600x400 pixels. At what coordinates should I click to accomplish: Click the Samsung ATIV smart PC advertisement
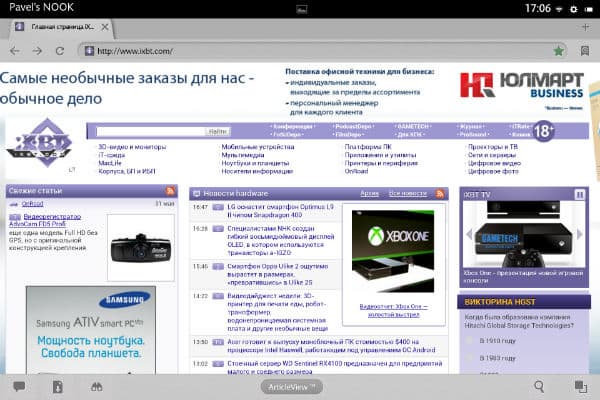click(91, 330)
